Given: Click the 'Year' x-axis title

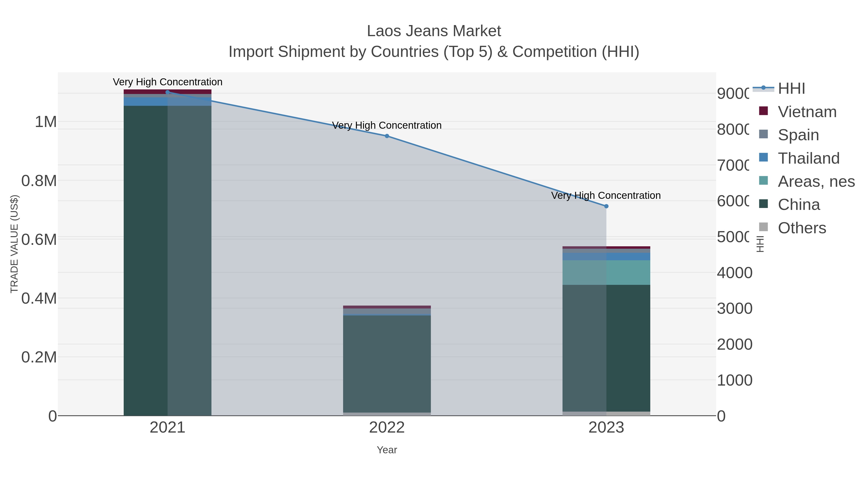Looking at the screenshot, I should coord(387,450).
